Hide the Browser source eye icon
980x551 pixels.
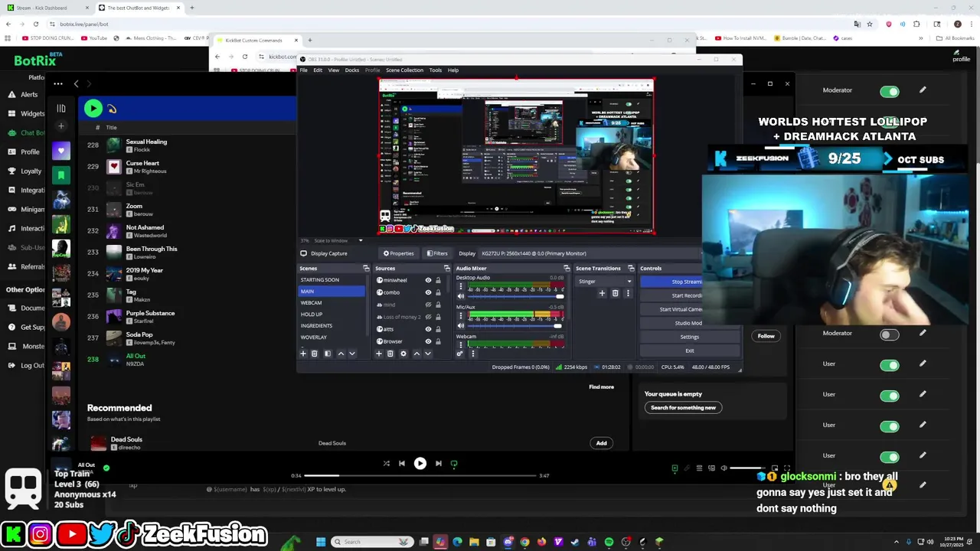(x=428, y=341)
